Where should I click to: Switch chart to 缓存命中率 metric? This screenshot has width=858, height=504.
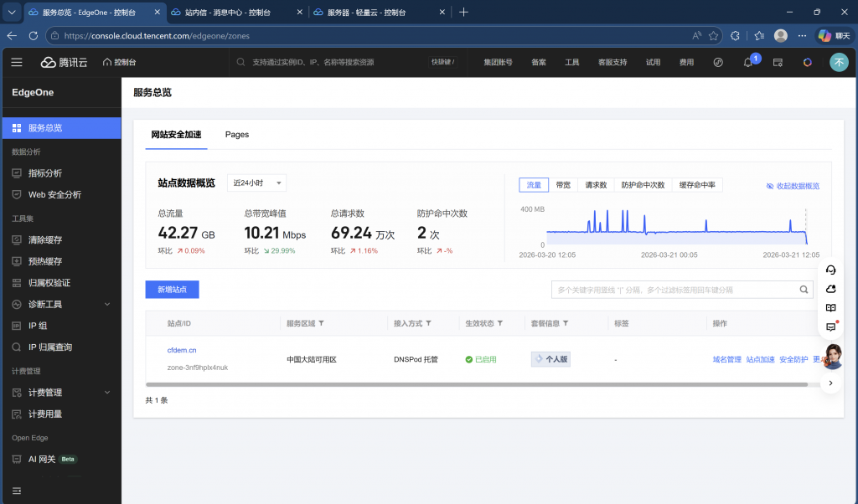pos(696,185)
